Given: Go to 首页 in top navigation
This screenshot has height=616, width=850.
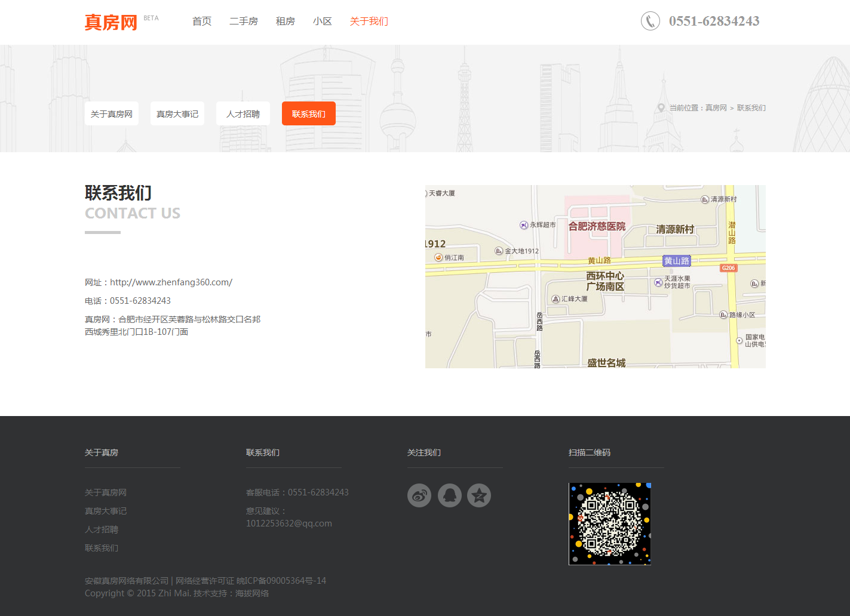Looking at the screenshot, I should click(202, 21).
